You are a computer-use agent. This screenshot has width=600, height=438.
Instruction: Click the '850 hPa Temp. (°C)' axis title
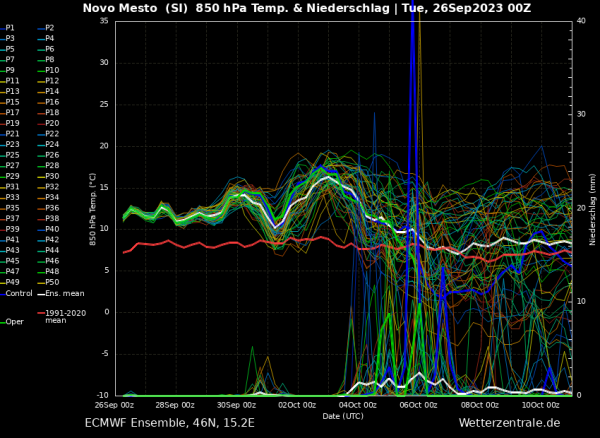point(93,209)
